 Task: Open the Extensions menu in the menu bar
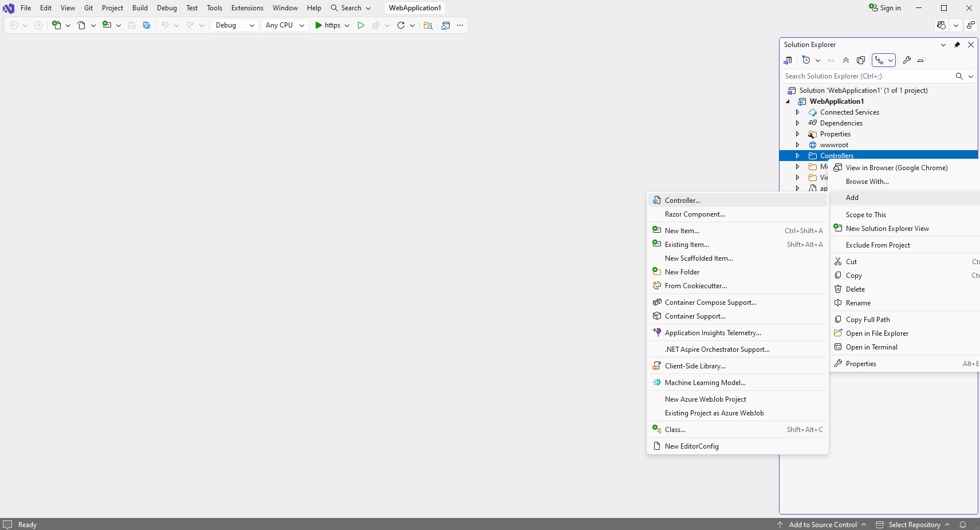pos(247,8)
